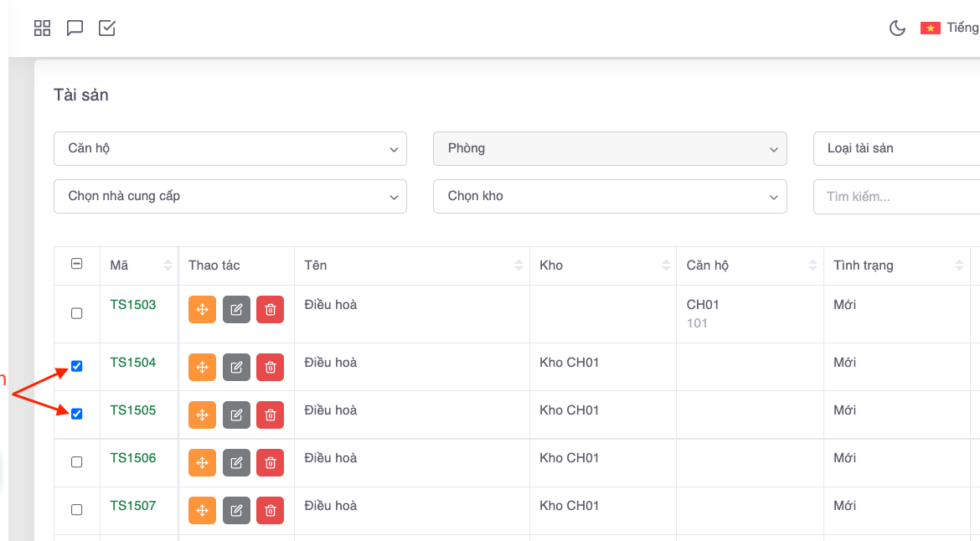Open the task checklist icon

click(107, 28)
